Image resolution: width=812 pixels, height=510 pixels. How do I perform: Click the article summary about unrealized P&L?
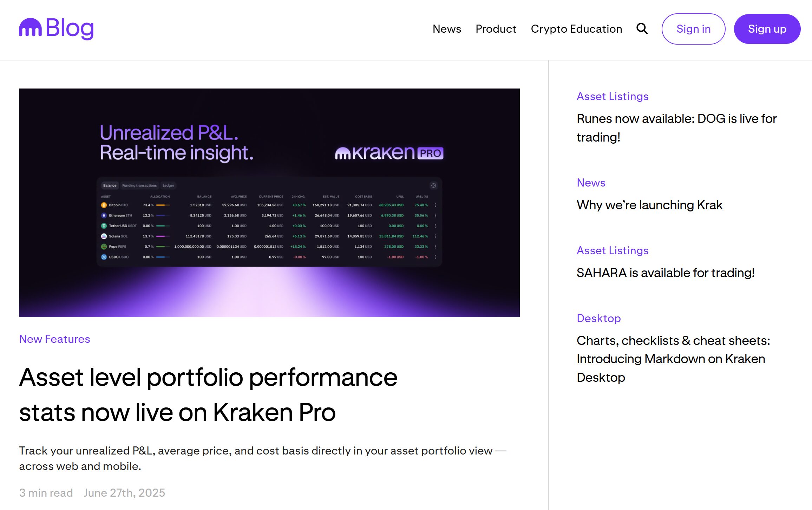pos(262,458)
